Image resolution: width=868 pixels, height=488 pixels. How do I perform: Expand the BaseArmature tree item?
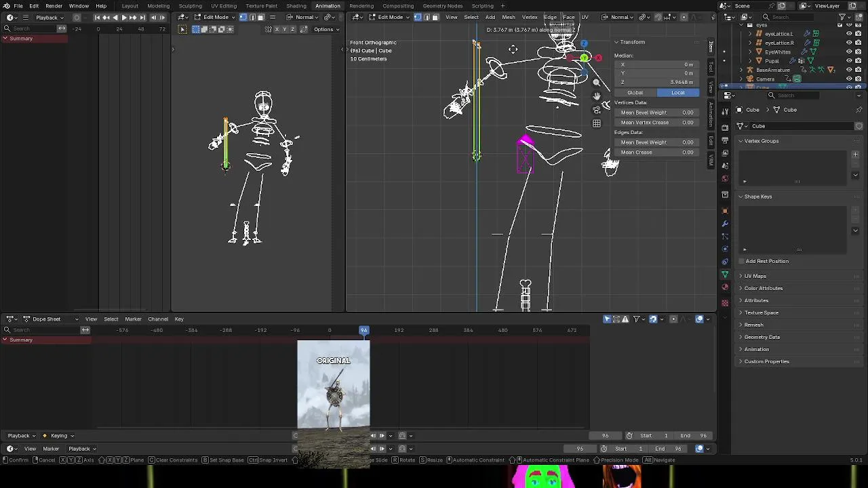[742, 70]
